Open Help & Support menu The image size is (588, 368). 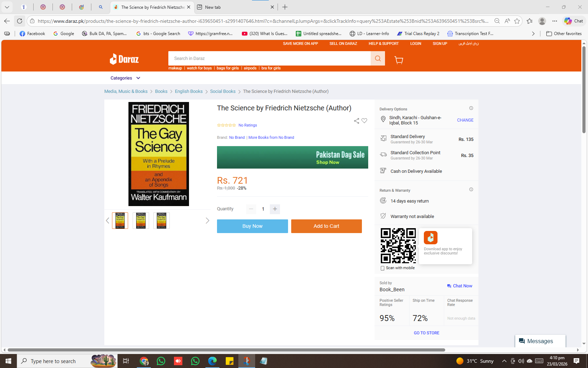[384, 43]
